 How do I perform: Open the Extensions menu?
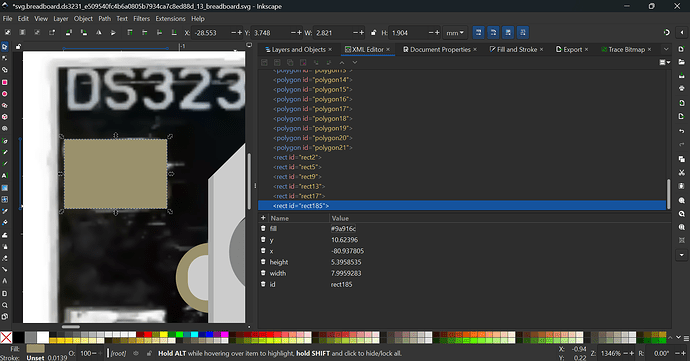170,18
